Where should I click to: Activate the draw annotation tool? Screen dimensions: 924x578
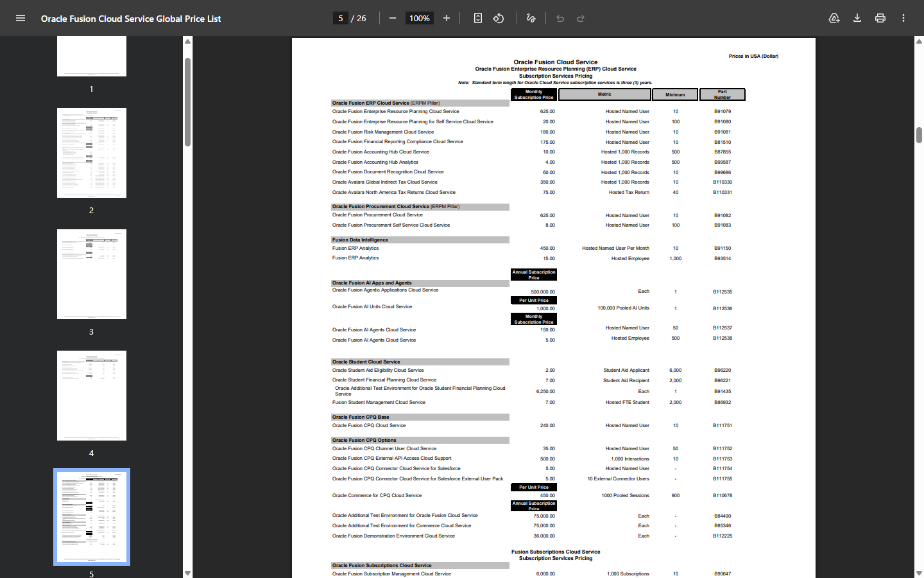531,18
